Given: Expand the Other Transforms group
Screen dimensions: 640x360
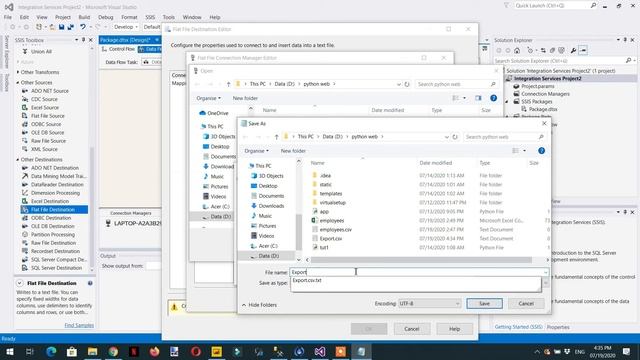Looking at the screenshot, I should coord(18,72).
